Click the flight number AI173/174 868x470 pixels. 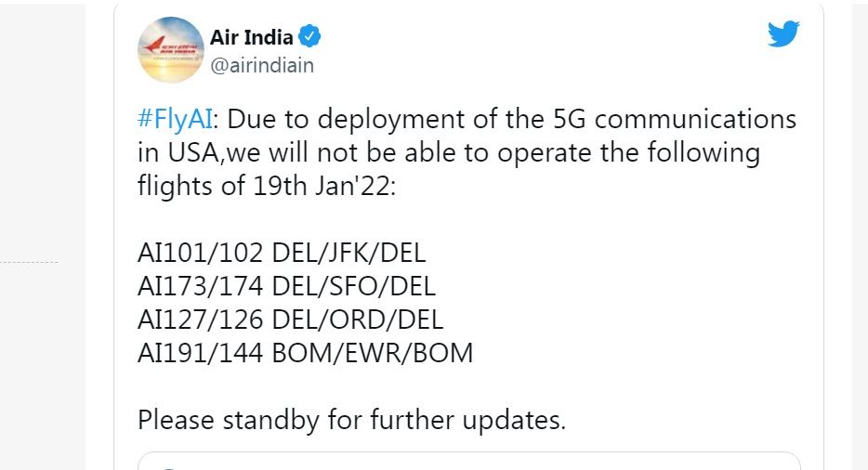point(201,286)
